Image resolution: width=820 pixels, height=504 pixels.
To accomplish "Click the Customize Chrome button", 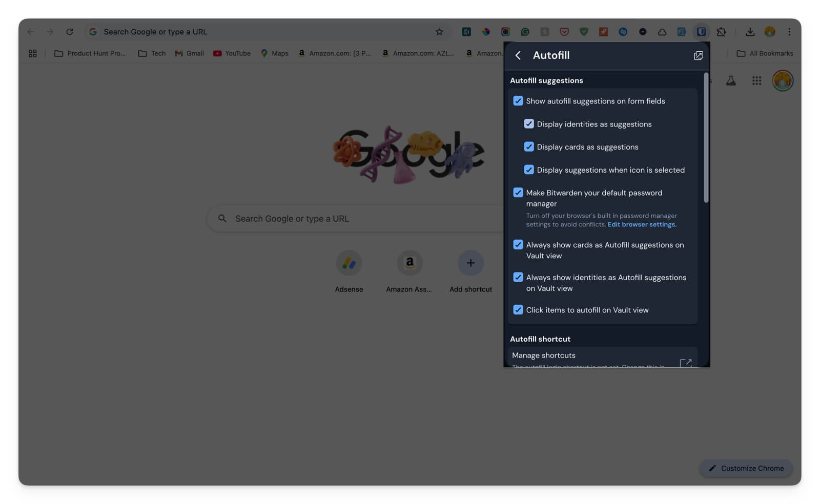I will point(746,468).
